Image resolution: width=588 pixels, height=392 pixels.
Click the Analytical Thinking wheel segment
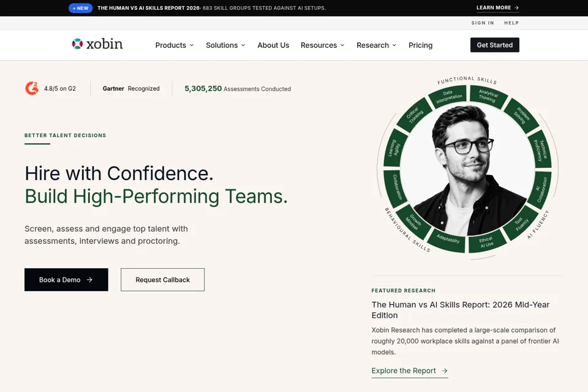pyautogui.click(x=488, y=96)
